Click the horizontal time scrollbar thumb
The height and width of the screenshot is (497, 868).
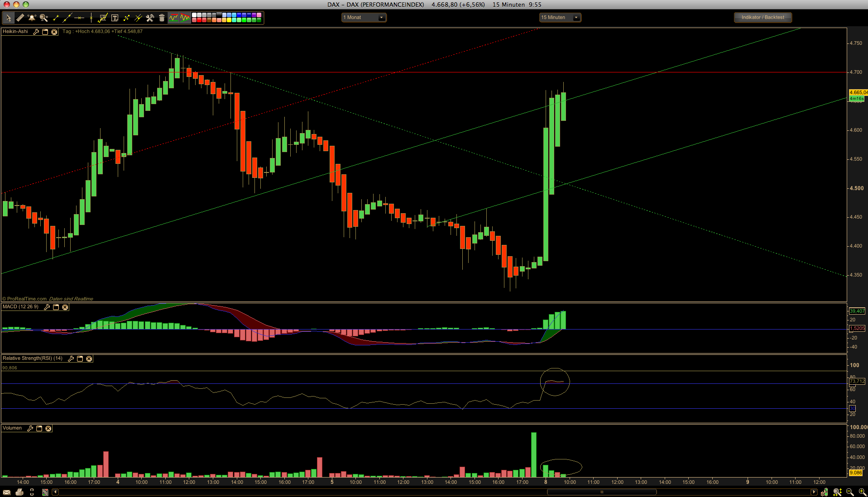click(602, 492)
